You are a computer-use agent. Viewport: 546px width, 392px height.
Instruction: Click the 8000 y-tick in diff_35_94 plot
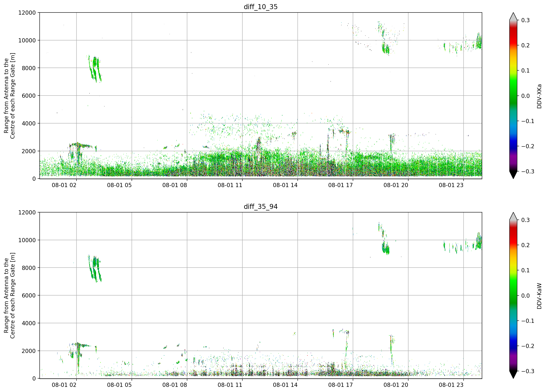click(x=29, y=268)
